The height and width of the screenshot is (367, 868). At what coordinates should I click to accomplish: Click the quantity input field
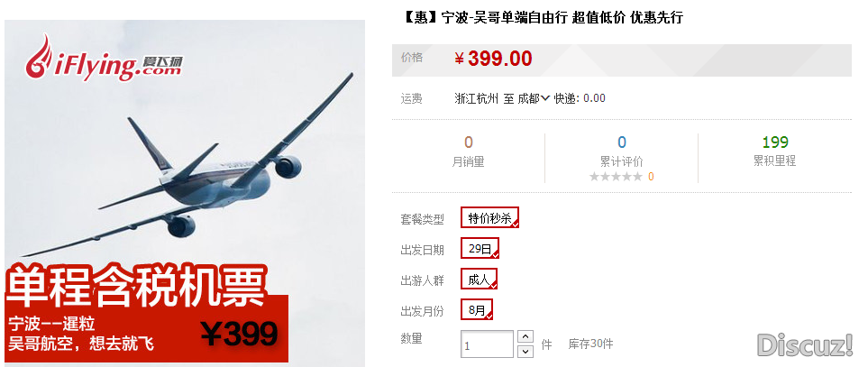coord(487,344)
